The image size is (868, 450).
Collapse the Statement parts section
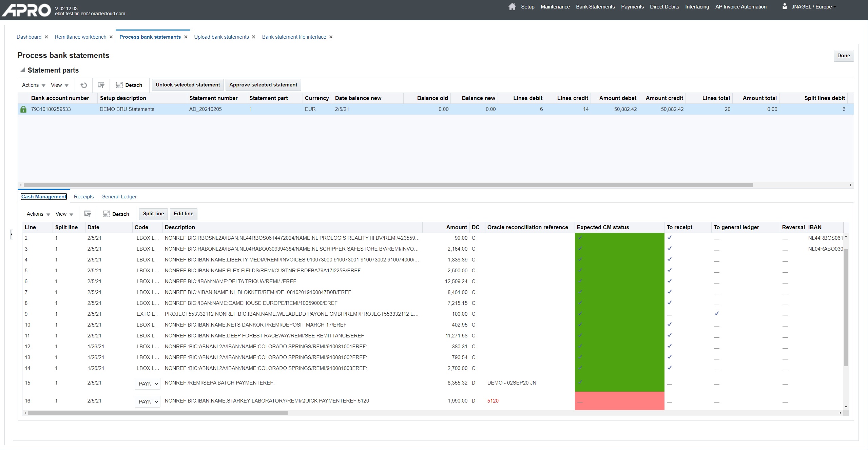point(22,70)
